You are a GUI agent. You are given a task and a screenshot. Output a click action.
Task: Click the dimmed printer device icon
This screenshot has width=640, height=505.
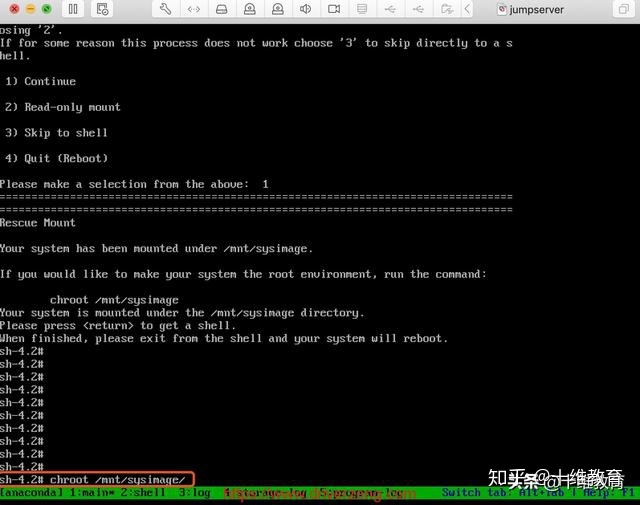[x=362, y=9]
